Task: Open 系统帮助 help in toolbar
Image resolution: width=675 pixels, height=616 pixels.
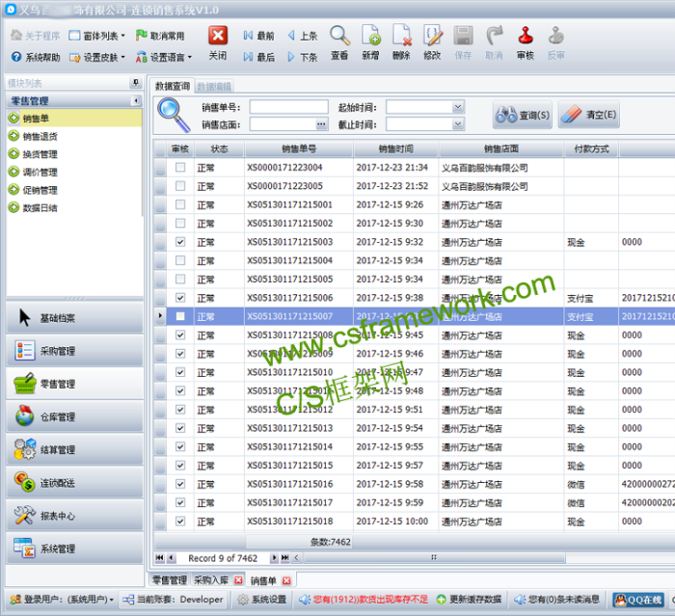Action: click(x=36, y=57)
